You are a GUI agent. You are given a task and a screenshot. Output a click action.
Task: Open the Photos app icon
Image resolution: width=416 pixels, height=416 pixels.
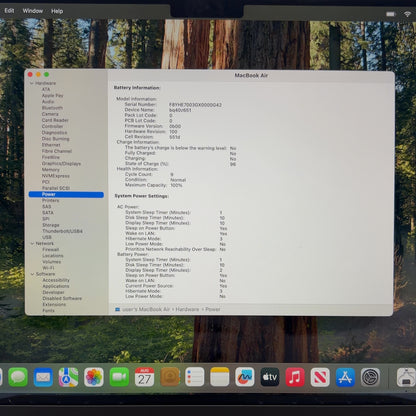(94, 377)
